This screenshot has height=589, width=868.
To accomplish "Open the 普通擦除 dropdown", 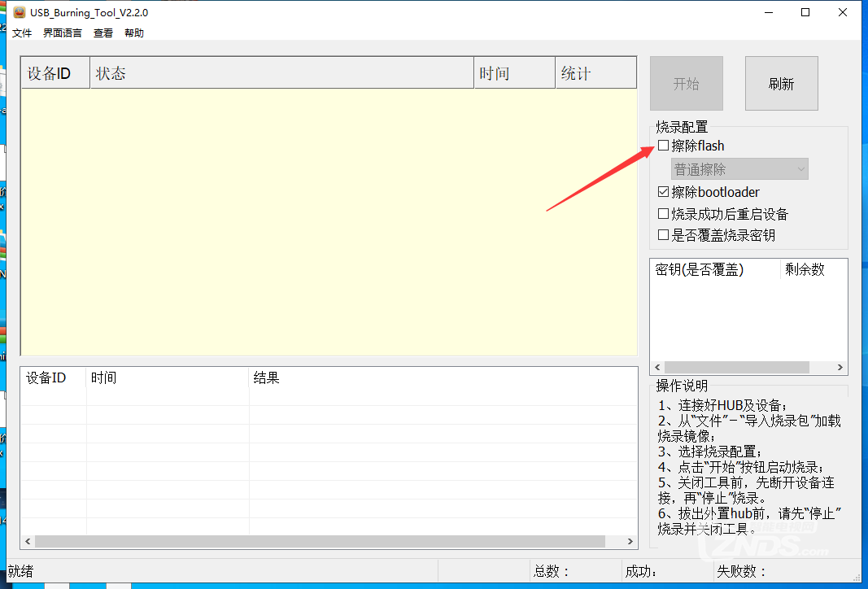I will point(739,169).
